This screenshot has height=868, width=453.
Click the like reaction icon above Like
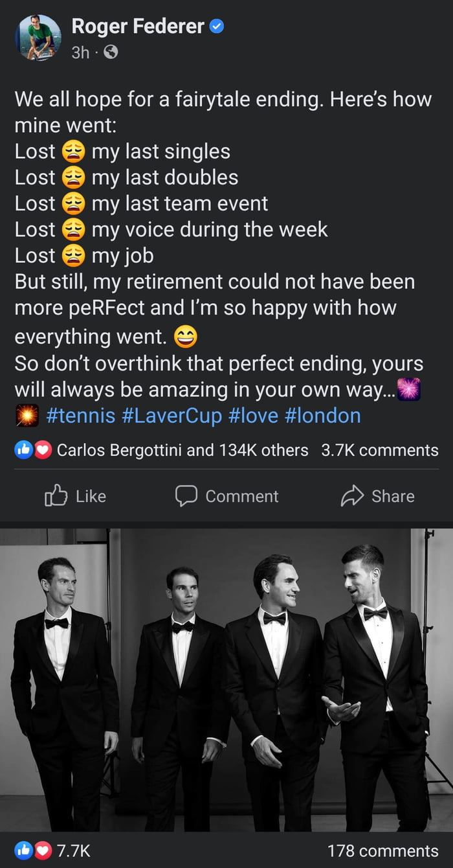coord(23,450)
